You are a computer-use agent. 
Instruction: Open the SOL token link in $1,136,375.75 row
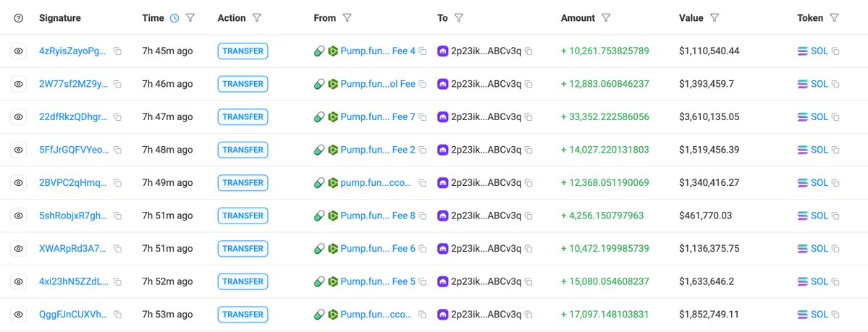[819, 248]
